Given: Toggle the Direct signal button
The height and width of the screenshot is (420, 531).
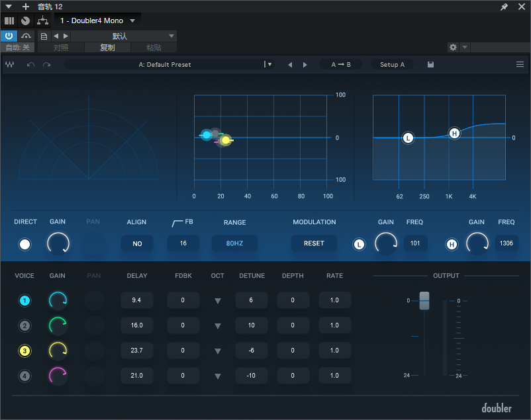Looking at the screenshot, I should click(x=25, y=244).
